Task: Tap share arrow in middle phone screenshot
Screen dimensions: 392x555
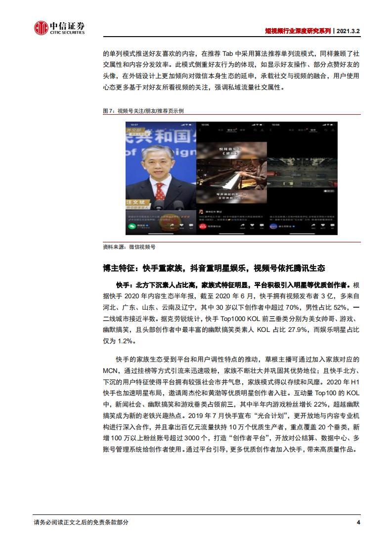Action: 243,226
